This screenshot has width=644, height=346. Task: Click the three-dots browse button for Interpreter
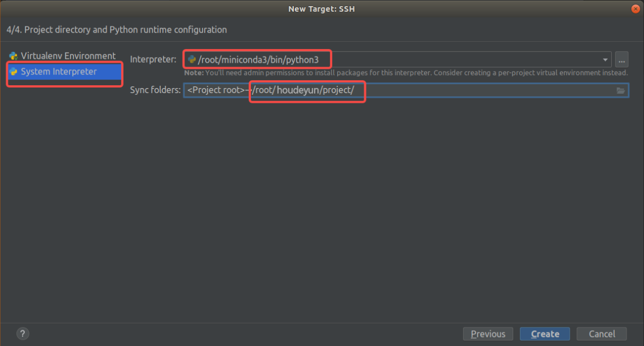pos(621,59)
